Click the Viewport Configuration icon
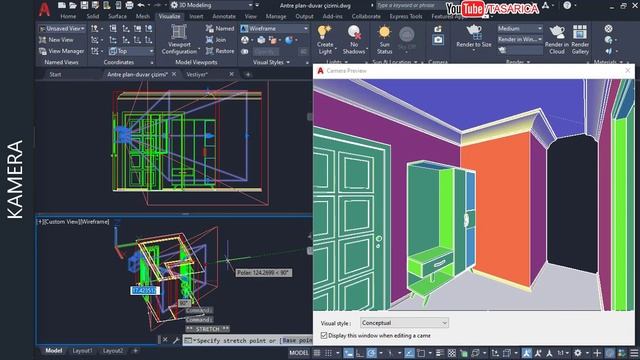The image size is (640, 360). [x=178, y=32]
